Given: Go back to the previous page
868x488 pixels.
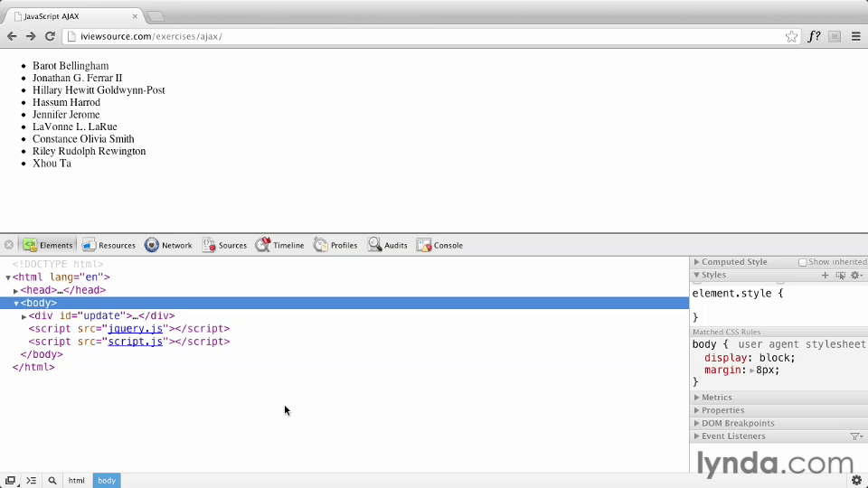Looking at the screenshot, I should (x=12, y=36).
